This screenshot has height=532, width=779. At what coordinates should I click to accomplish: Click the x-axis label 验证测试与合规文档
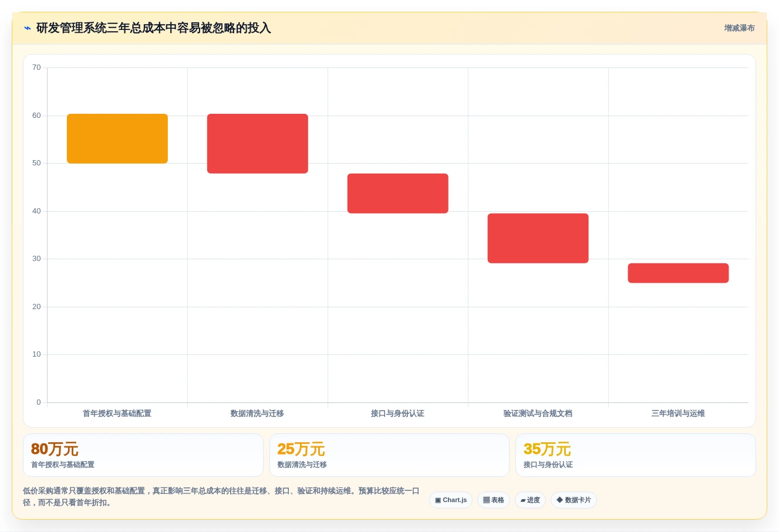click(538, 414)
